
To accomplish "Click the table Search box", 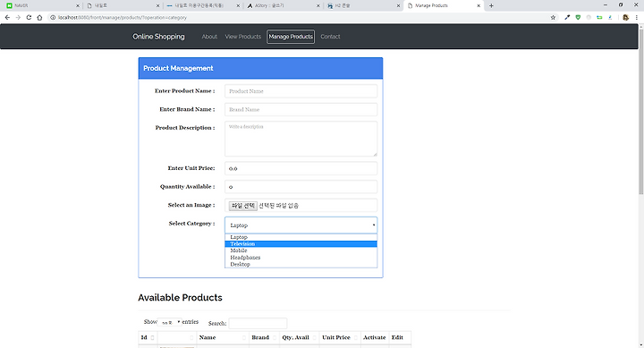I will (258, 323).
